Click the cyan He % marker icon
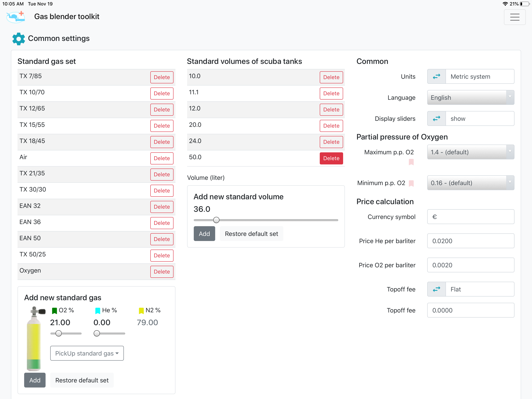This screenshot has height=399, width=532. [x=97, y=311]
